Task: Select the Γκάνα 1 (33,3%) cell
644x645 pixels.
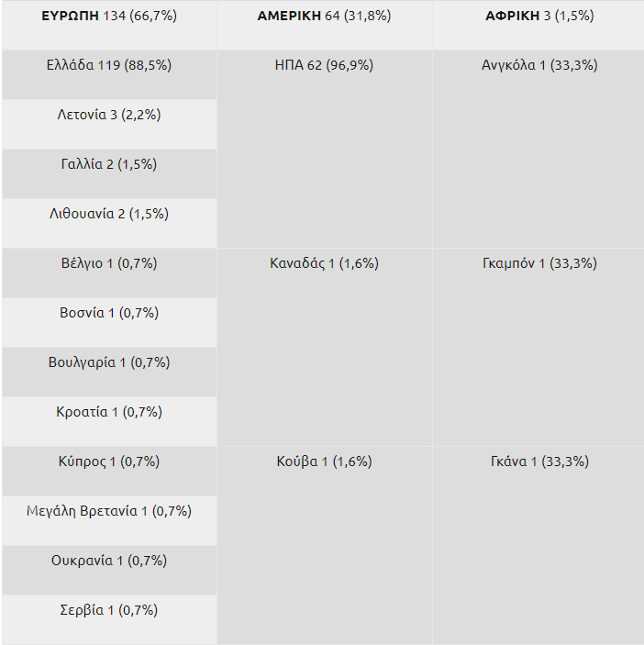Action: 539,462
